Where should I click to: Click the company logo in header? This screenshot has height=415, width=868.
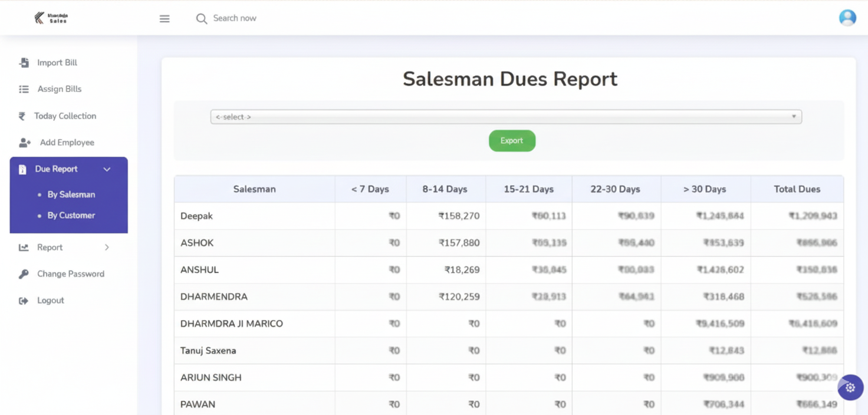coord(51,18)
